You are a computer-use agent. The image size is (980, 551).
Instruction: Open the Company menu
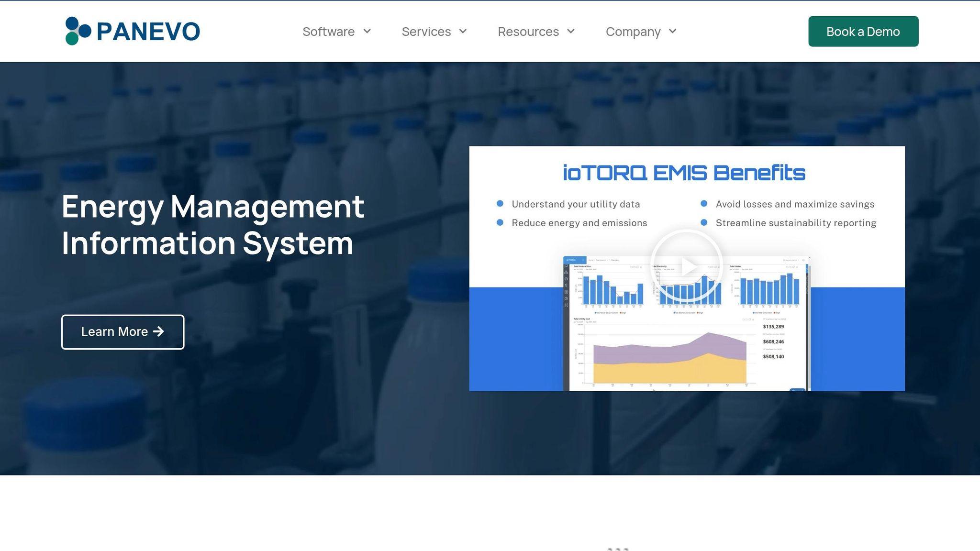point(633,32)
